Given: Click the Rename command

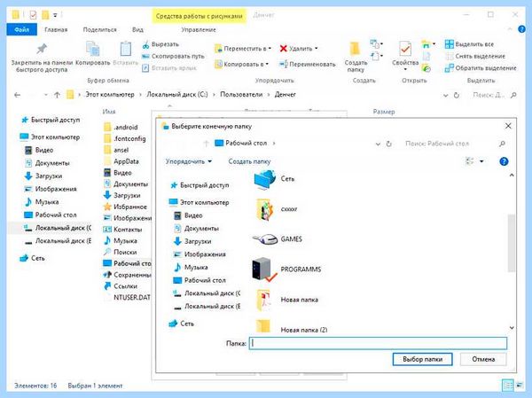Looking at the screenshot, I should click(x=307, y=64).
